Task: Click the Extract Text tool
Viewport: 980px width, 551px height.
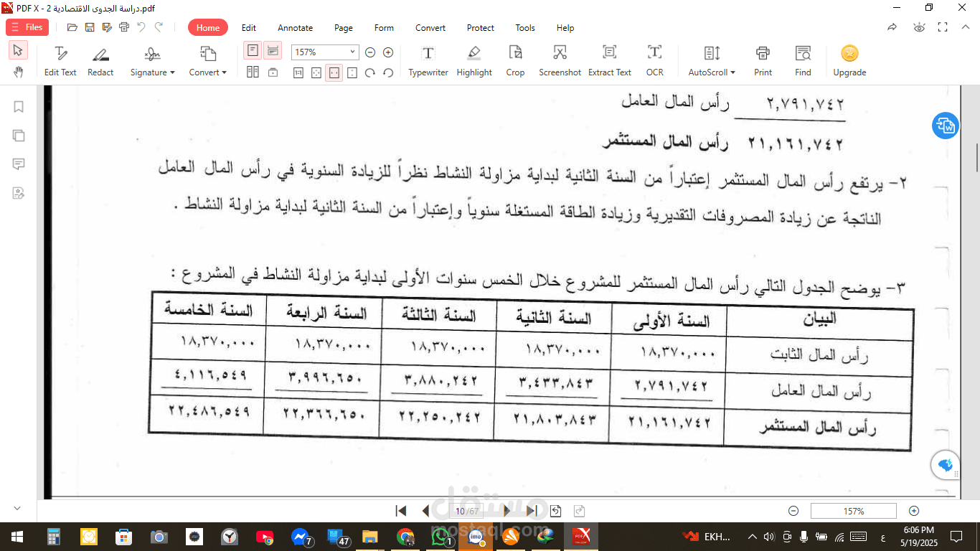Action: coord(610,62)
